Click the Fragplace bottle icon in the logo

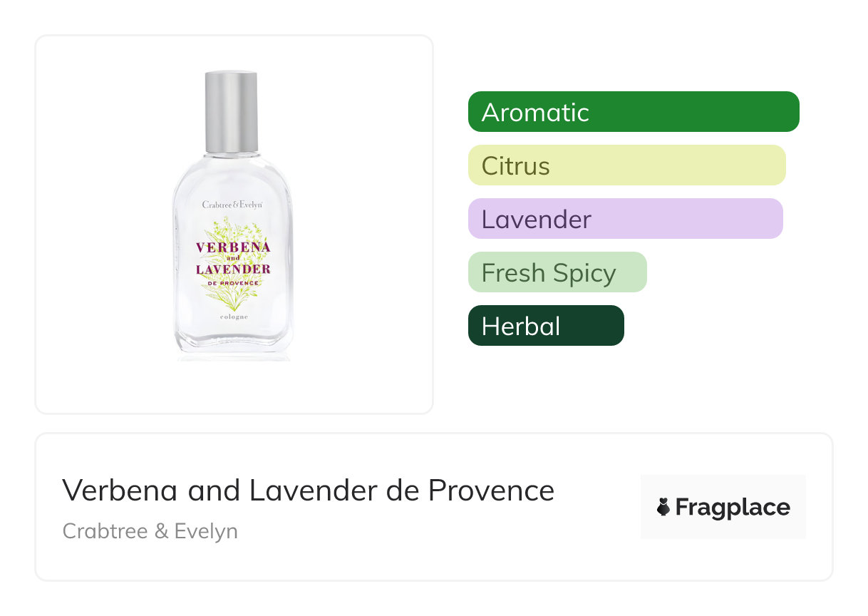click(663, 507)
